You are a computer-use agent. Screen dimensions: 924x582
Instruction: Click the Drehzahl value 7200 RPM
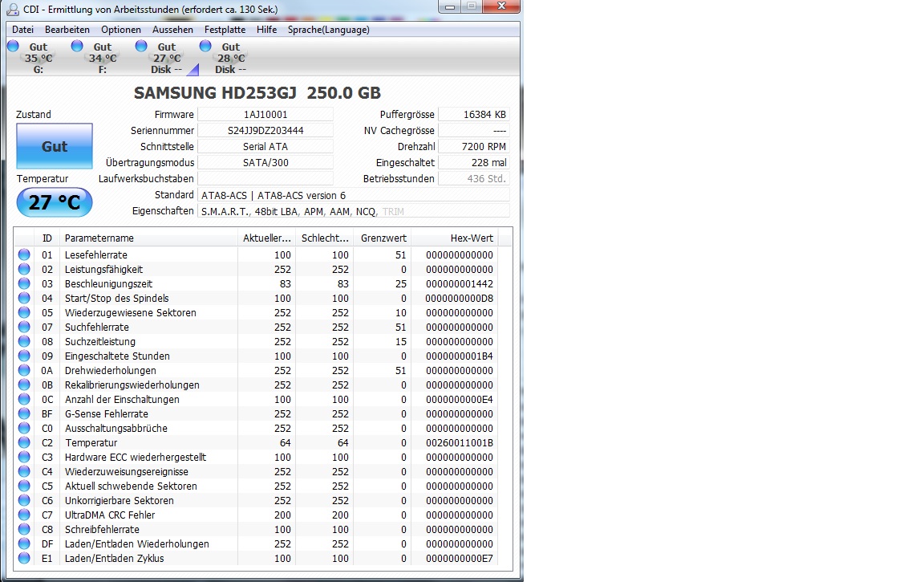[474, 146]
